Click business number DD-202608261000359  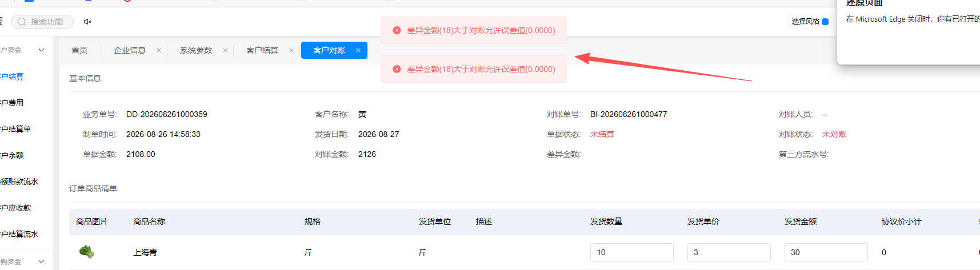[x=167, y=114]
